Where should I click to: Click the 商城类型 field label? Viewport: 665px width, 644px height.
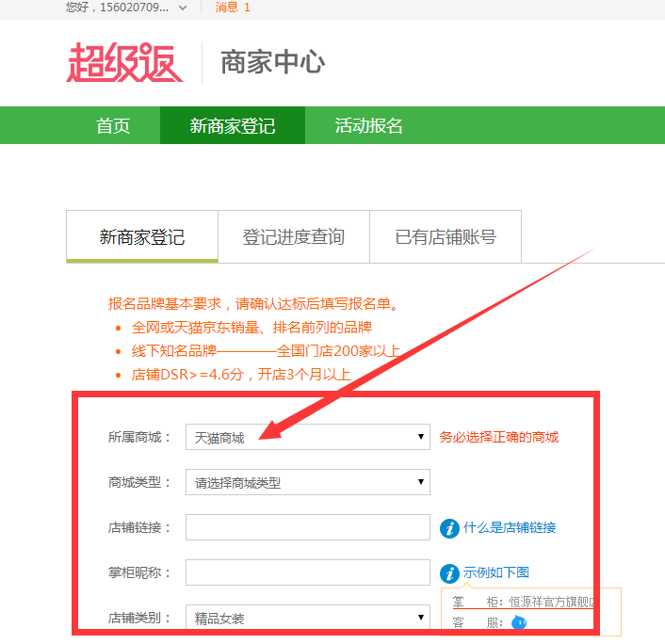click(139, 482)
